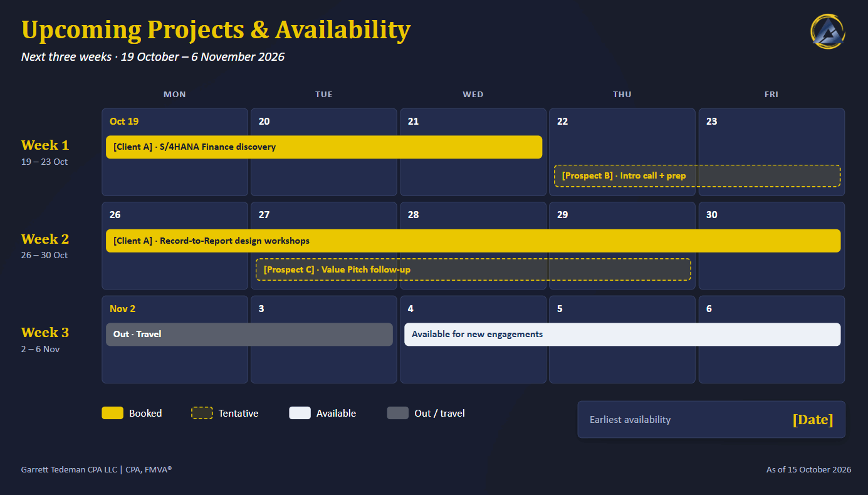Click the As of 15 October 2026 text
The height and width of the screenshot is (495, 868).
(808, 470)
